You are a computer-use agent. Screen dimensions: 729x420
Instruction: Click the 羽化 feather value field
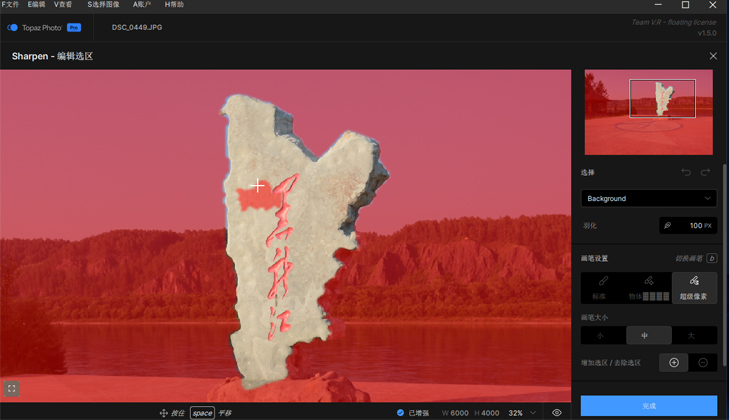click(x=688, y=226)
